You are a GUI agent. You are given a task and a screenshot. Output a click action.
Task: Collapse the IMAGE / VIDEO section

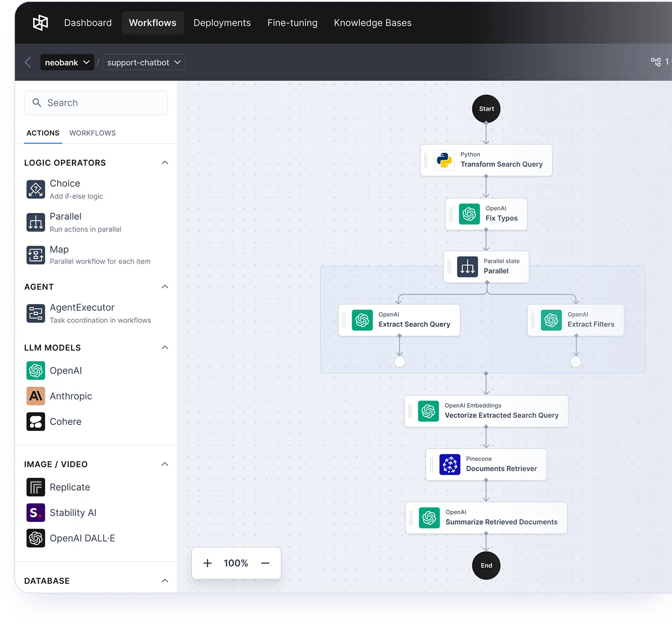pos(165,464)
